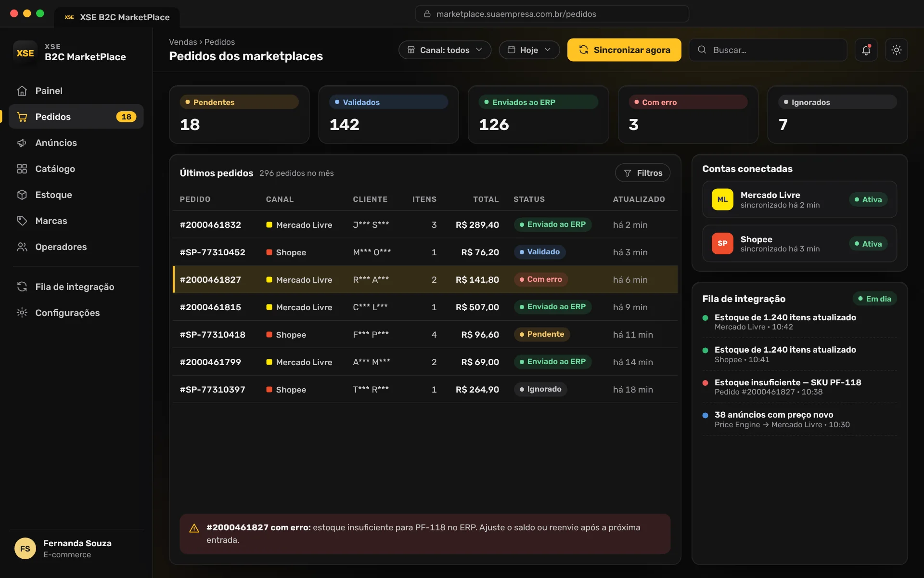Screen dimensions: 924x578
Task: Select the Com erro summary card
Action: click(x=688, y=115)
